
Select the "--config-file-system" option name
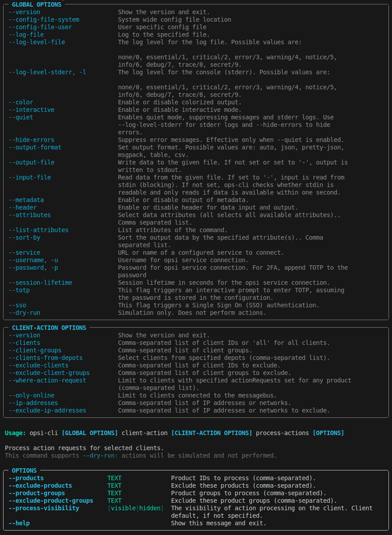pyautogui.click(x=44, y=19)
